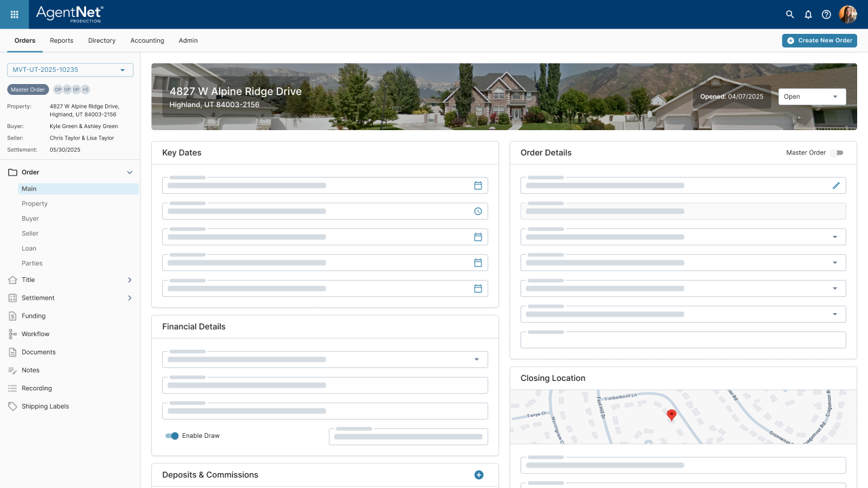Open the app launcher grid menu
868x488 pixels.
(14, 14)
